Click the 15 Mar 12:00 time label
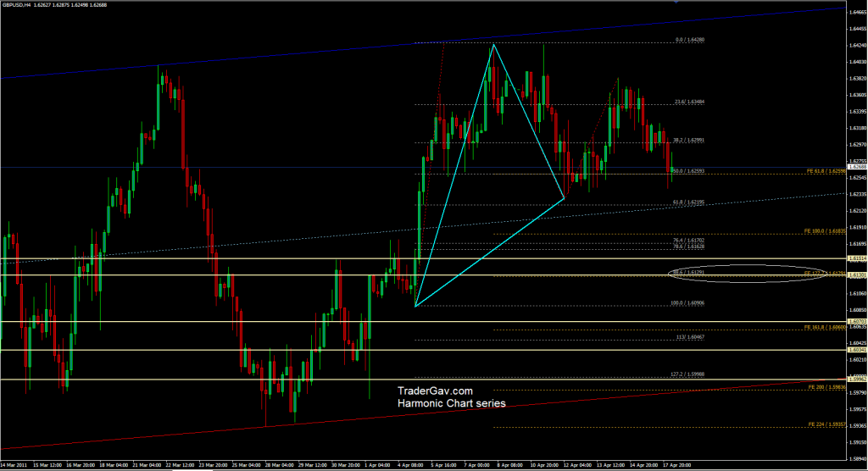The height and width of the screenshot is (471, 868). pos(47,465)
